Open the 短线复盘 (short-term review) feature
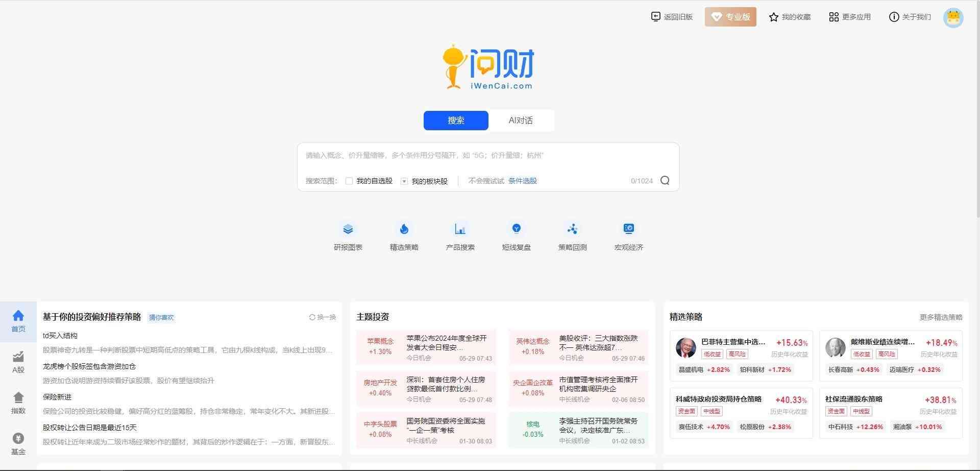 (x=516, y=235)
